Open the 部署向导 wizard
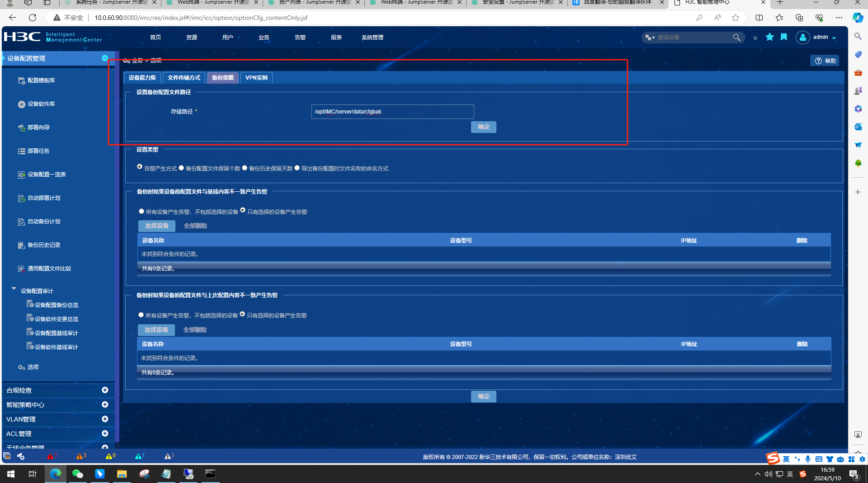This screenshot has height=483, width=868. [34, 128]
